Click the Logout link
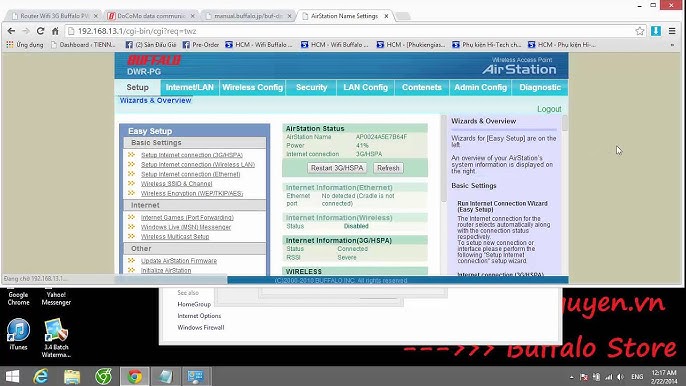The height and width of the screenshot is (386, 686). (549, 109)
